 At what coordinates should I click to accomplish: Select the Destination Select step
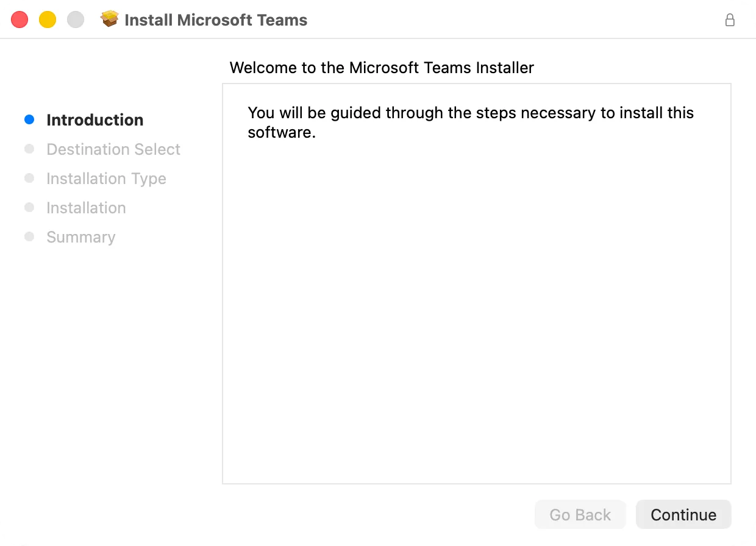tap(113, 149)
